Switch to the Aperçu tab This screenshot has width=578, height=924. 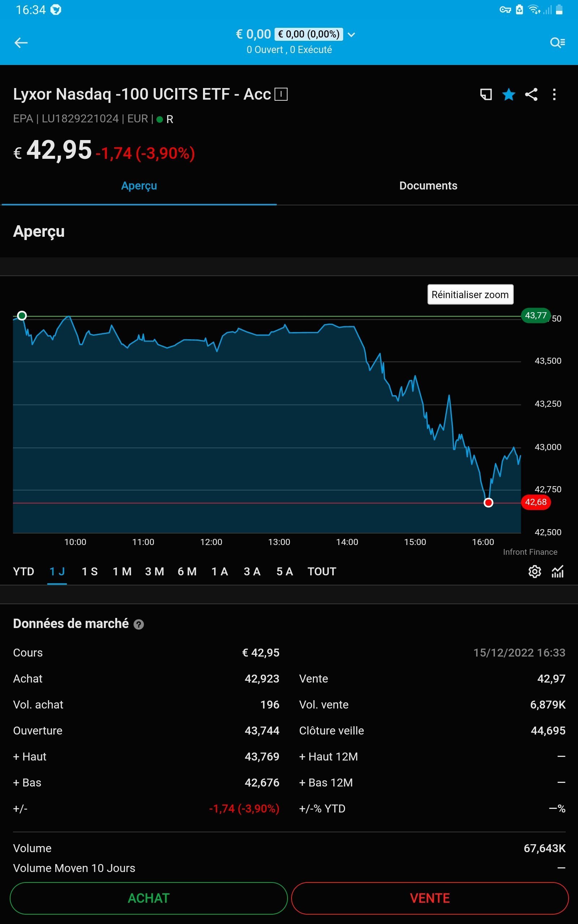[139, 186]
